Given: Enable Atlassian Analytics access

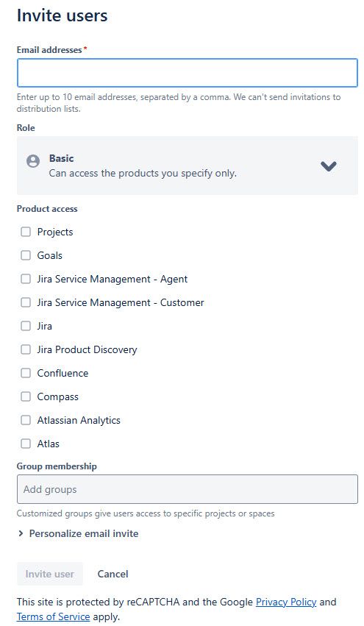Looking at the screenshot, I should point(26,420).
